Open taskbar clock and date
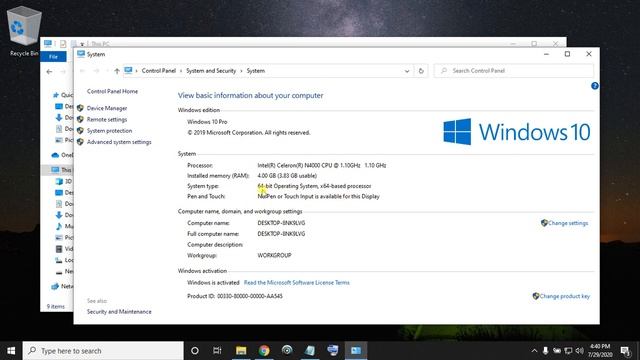 pos(600,351)
